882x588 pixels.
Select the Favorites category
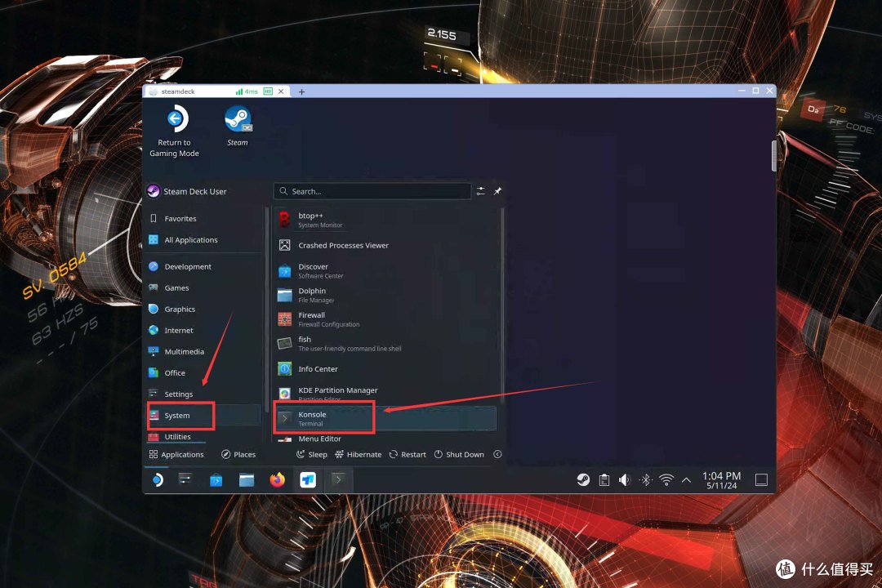point(203,218)
